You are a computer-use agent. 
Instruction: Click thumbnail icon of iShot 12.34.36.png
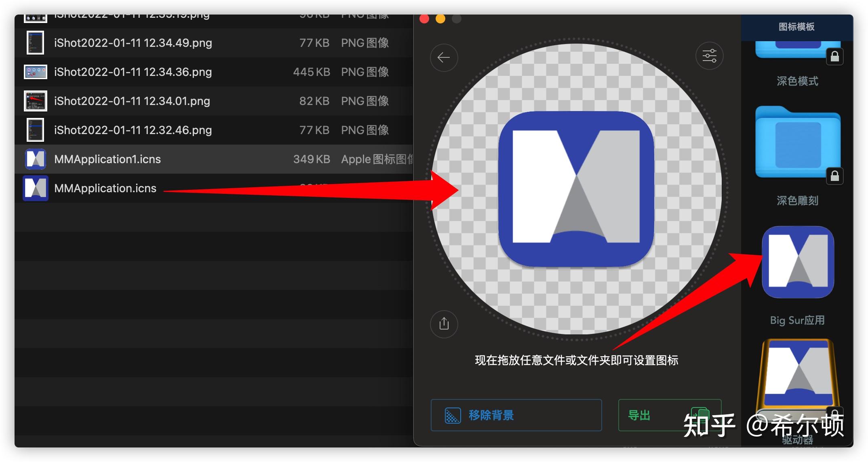click(36, 72)
